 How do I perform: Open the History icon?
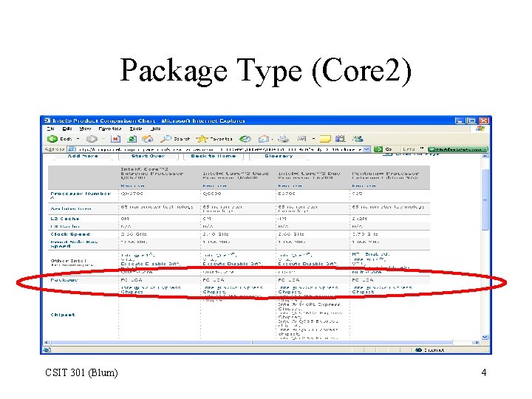coord(245,139)
